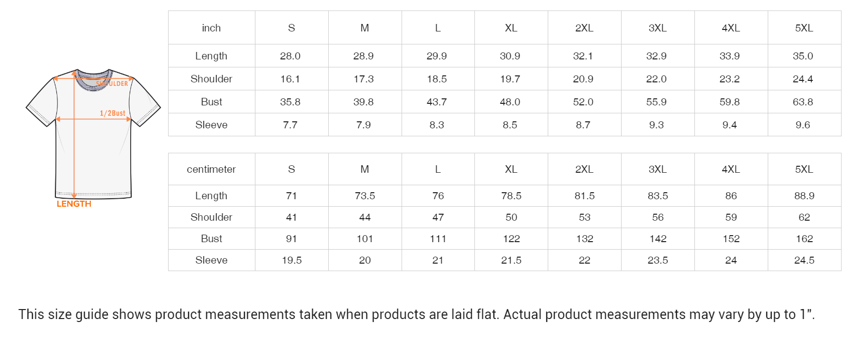This screenshot has height=345, width=868.
Task: Click the size guide disclaimer text
Action: pos(417,315)
